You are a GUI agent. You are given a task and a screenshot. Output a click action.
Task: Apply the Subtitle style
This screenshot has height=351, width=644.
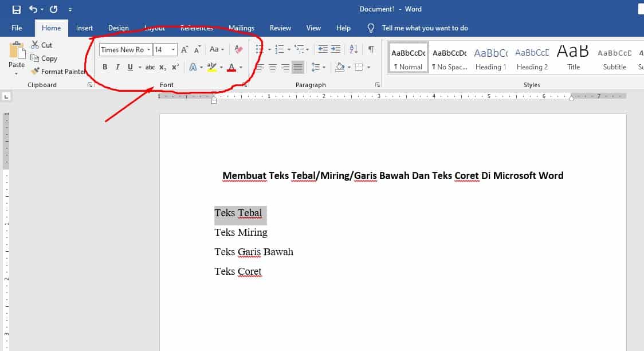[x=614, y=57]
